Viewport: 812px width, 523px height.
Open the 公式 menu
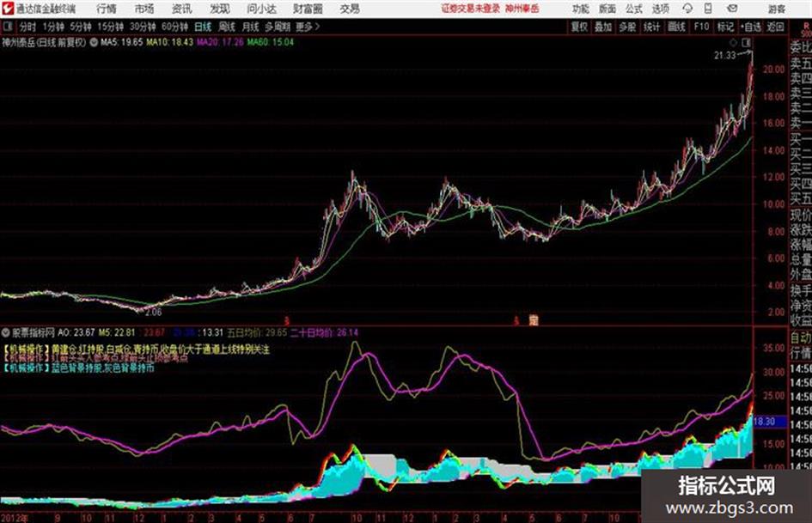[633, 9]
